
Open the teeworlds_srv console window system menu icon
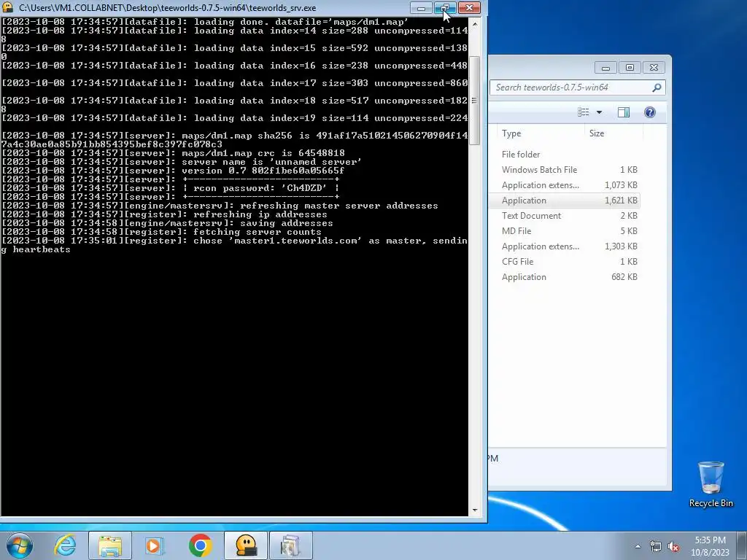tap(7, 7)
